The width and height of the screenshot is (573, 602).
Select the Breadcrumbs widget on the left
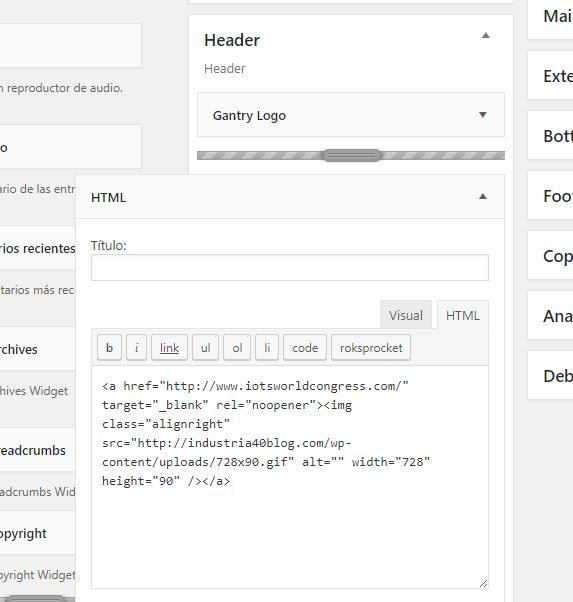click(38, 450)
